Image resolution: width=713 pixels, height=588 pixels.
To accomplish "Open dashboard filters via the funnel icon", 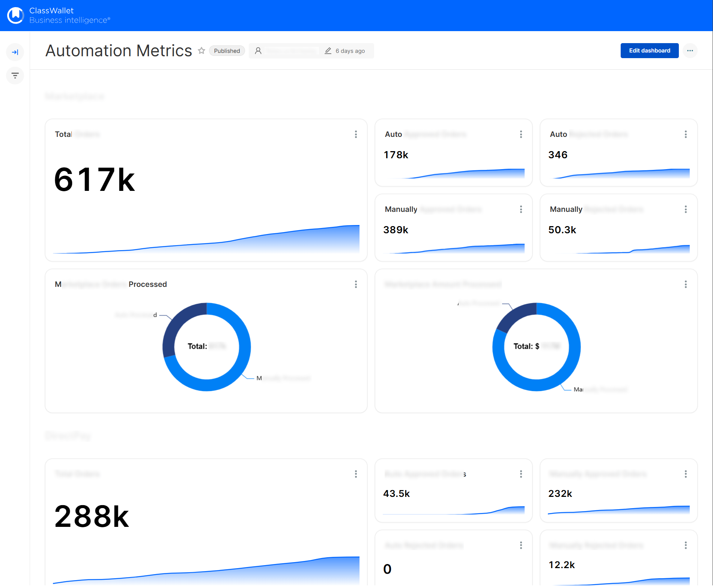I will click(15, 75).
